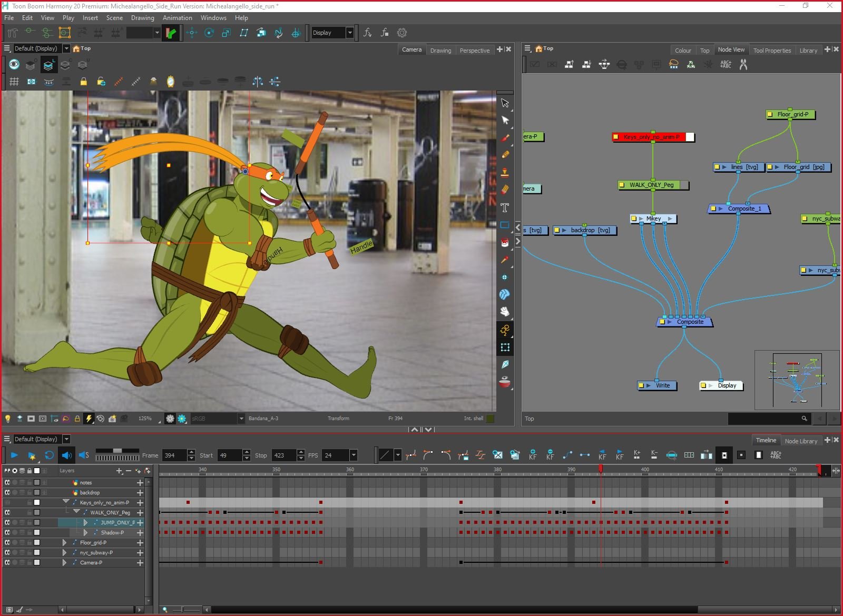Switch to the Node Library tab
The height and width of the screenshot is (616, 843).
[x=801, y=441]
